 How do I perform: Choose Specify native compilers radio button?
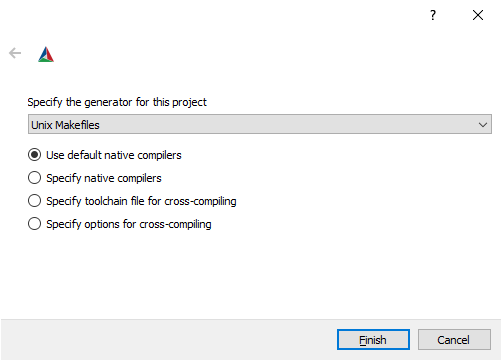point(34,178)
